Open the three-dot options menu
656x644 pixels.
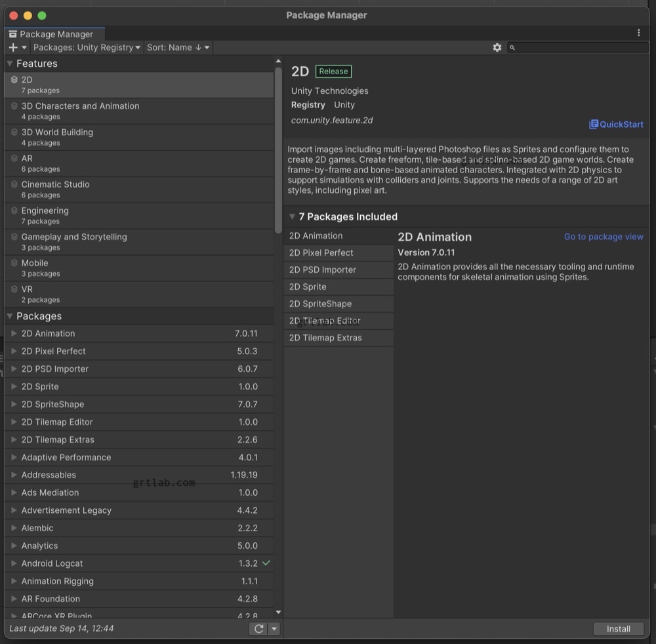(640, 32)
